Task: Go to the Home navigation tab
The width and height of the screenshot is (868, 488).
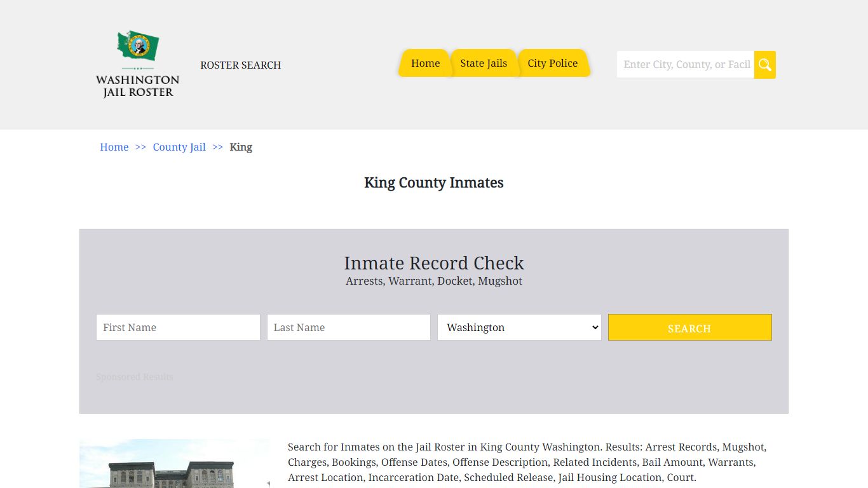Action: (425, 63)
